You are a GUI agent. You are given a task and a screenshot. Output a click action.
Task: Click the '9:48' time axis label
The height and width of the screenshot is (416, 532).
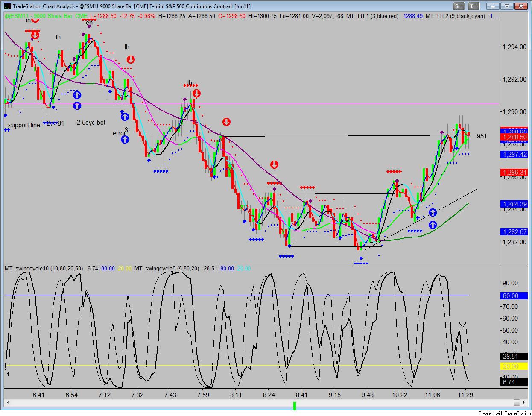coord(367,395)
